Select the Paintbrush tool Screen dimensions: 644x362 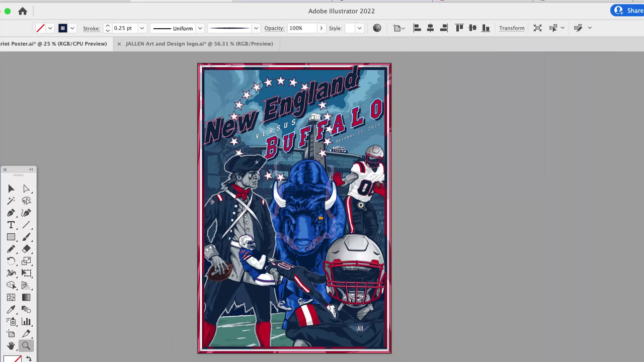tap(27, 237)
